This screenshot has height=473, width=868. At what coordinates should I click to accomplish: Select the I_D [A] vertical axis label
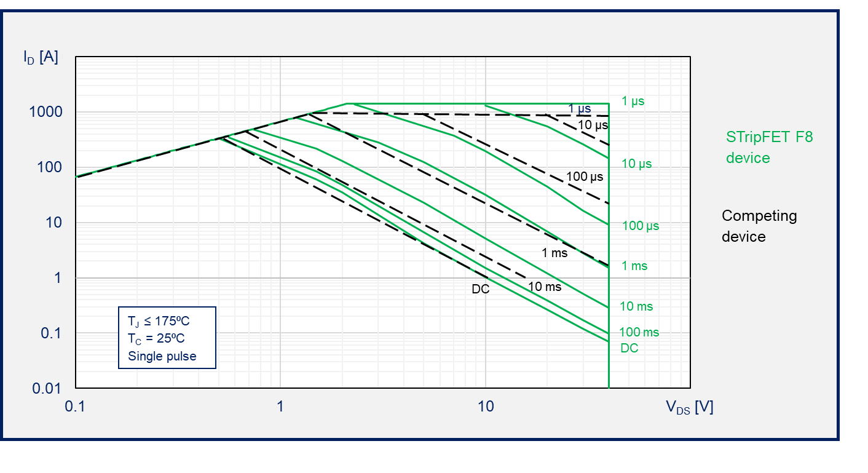point(41,57)
